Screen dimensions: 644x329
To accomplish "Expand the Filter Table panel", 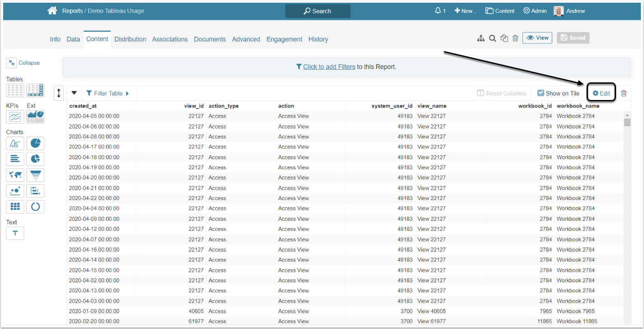I will pos(108,93).
